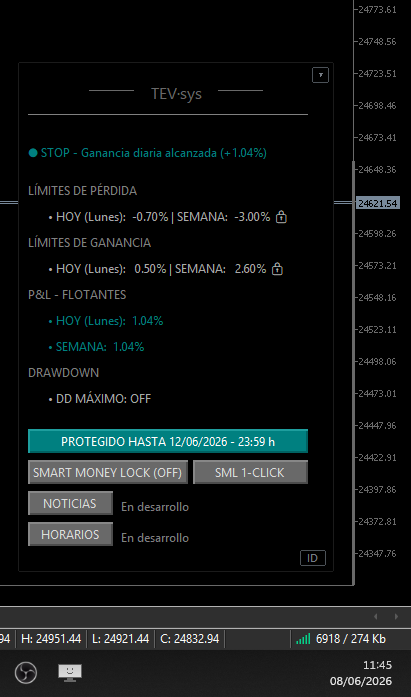Collapse the TEV·sys panel with the arrow button
The width and height of the screenshot is (411, 697).
point(320,75)
